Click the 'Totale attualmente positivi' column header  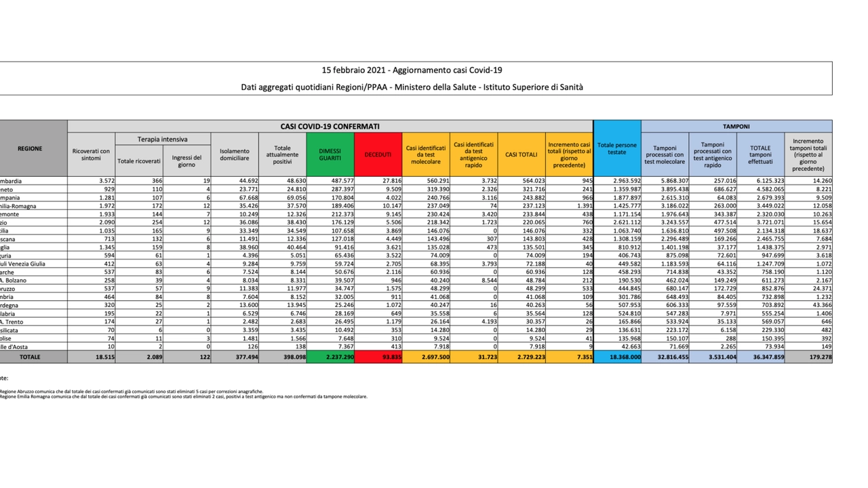pos(282,155)
